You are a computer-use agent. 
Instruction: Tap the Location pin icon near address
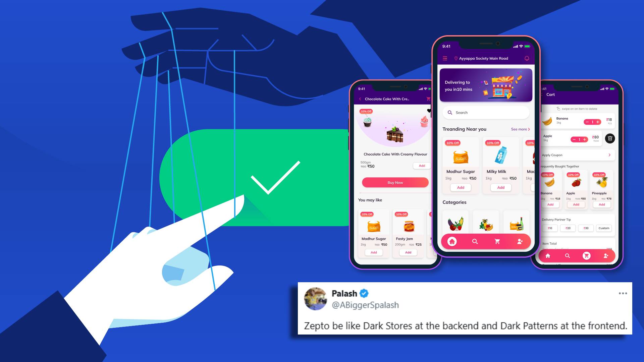(x=455, y=58)
